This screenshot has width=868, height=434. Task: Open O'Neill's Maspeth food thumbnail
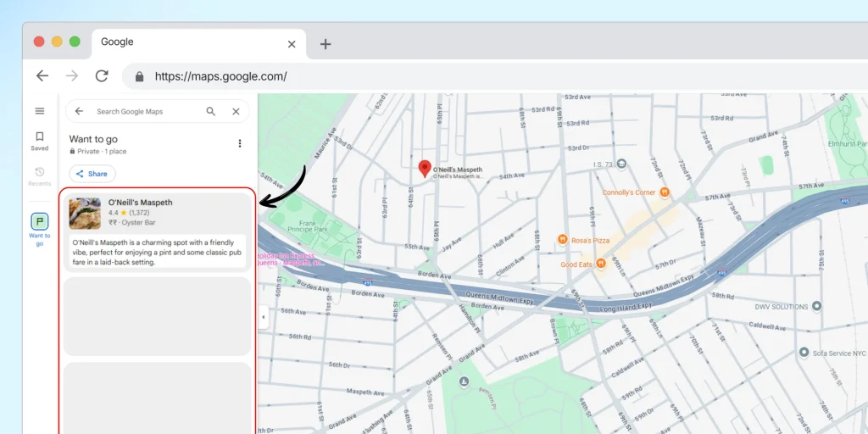pos(85,213)
